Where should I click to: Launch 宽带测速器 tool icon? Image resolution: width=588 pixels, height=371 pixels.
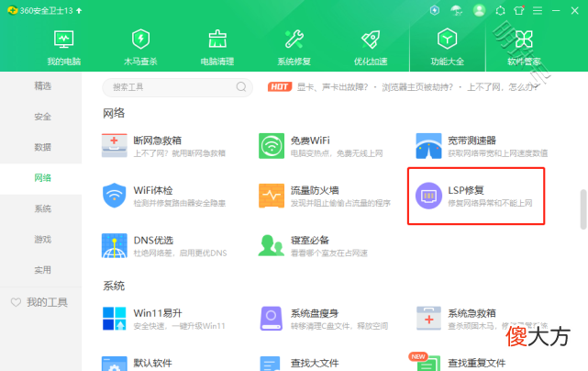(428, 146)
